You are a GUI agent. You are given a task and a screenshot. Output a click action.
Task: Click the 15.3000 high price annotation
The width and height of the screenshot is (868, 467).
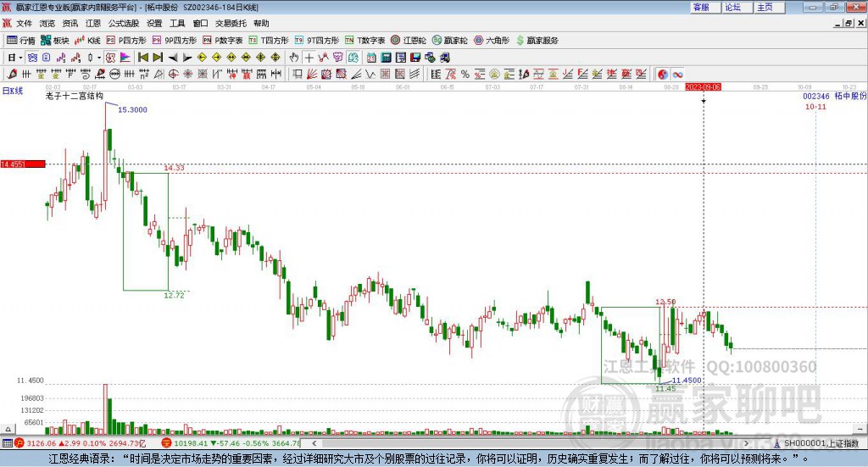(133, 109)
